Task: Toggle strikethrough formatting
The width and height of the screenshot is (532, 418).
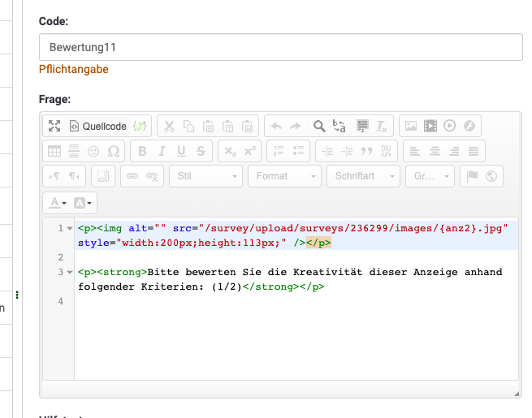Action: [201, 151]
